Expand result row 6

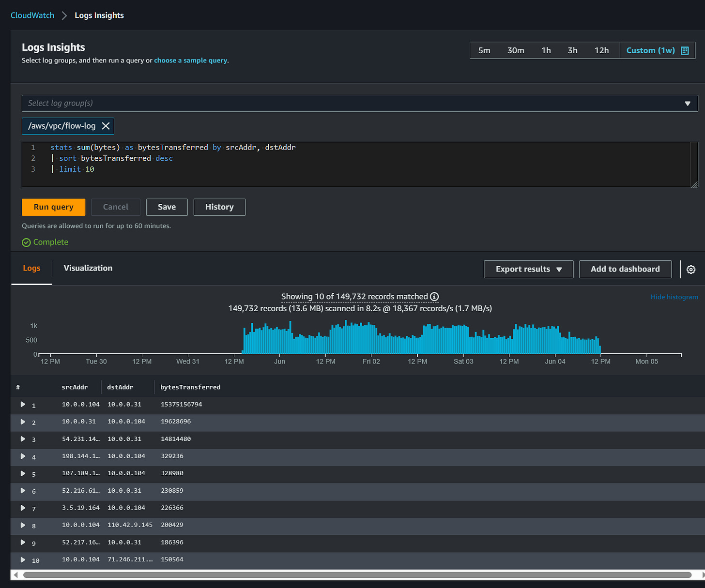(23, 491)
